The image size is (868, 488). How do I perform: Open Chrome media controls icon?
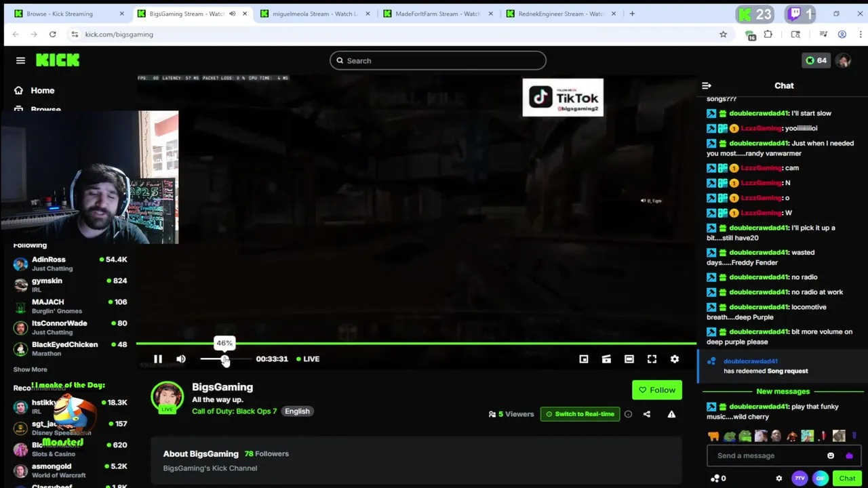[823, 34]
